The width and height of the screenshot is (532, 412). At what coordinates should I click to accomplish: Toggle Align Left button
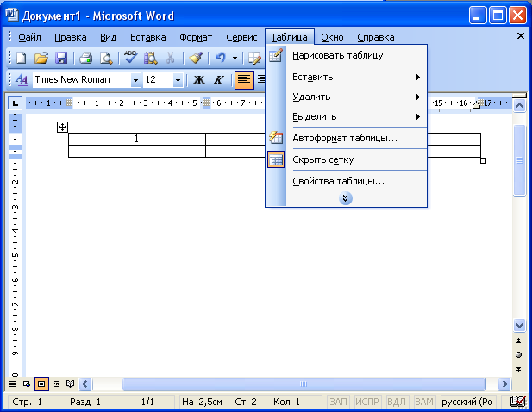tap(244, 80)
